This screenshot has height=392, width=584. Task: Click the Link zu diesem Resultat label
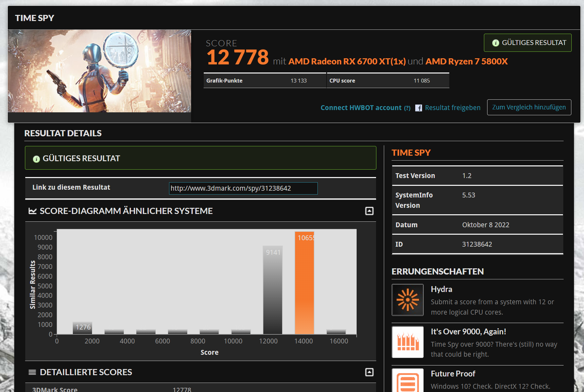[x=71, y=187]
